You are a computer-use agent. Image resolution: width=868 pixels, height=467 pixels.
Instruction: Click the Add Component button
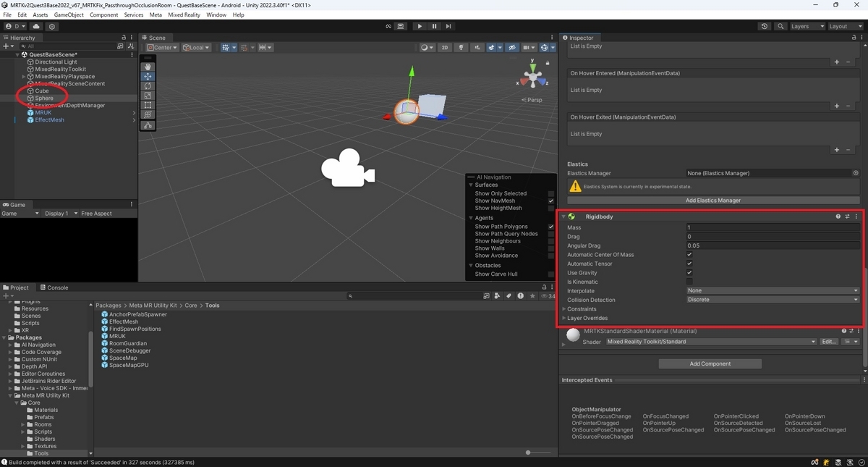click(710, 363)
